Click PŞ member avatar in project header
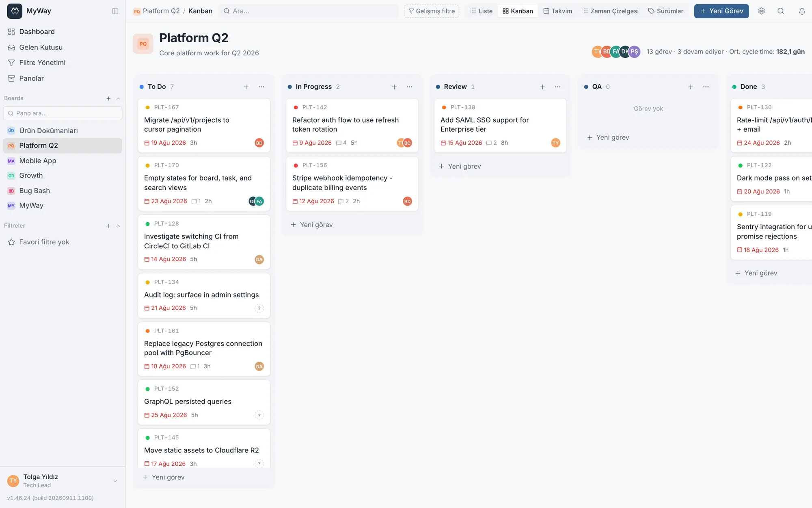 coord(634,52)
